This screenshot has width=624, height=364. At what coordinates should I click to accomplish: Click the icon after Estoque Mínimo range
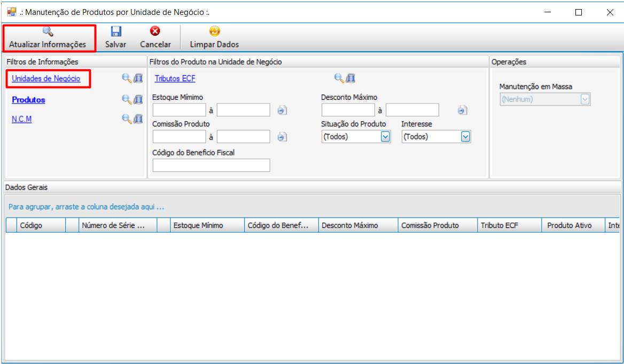click(282, 110)
